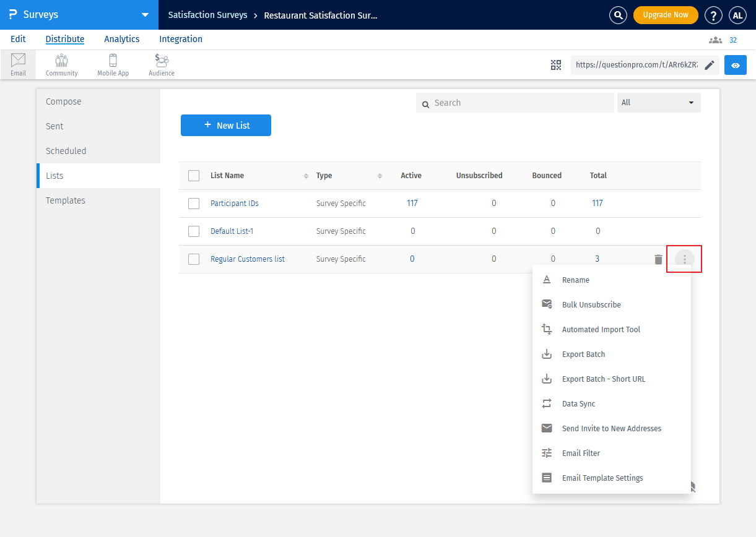Sort the table by List Name column
756x537 pixels.
306,176
